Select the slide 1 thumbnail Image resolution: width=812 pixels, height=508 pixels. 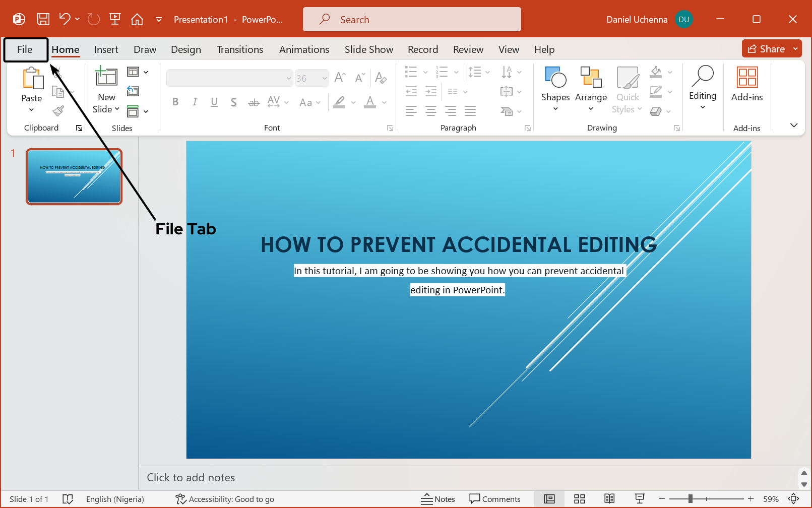(74, 176)
